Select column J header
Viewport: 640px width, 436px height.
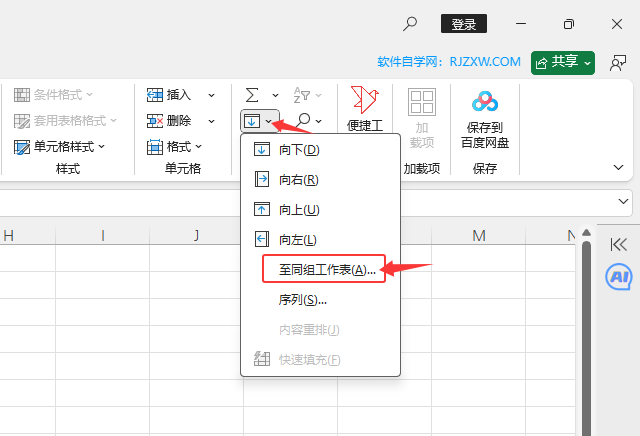tap(196, 236)
